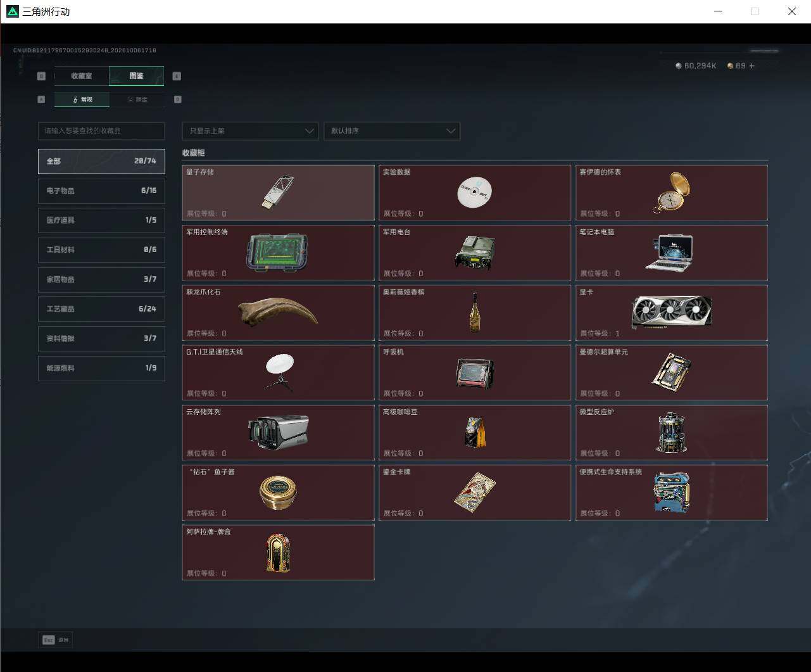
Task: Select the 限定 sub-tab
Action: coord(137,99)
